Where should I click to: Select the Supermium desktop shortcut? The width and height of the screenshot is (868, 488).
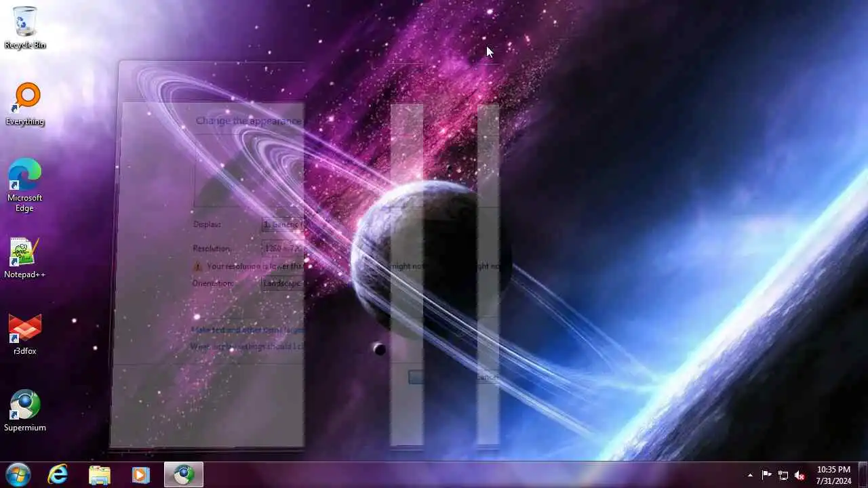[25, 411]
